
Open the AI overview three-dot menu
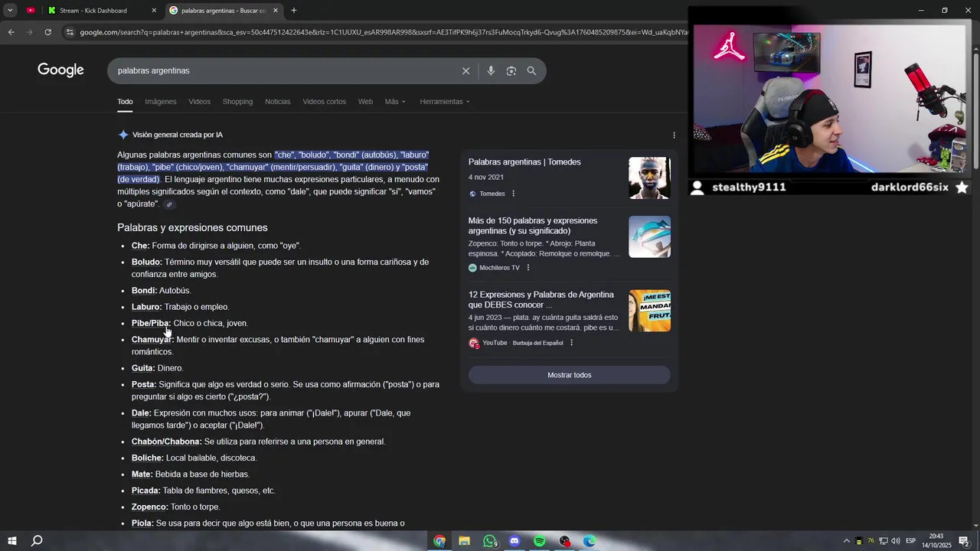674,135
